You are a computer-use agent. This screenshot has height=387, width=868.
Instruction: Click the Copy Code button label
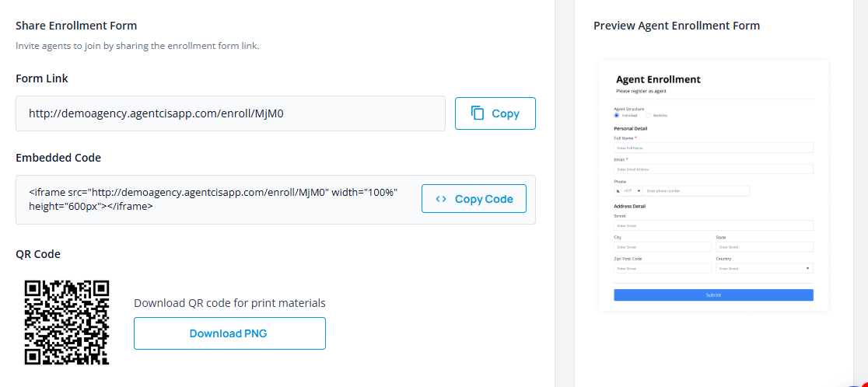click(x=484, y=199)
